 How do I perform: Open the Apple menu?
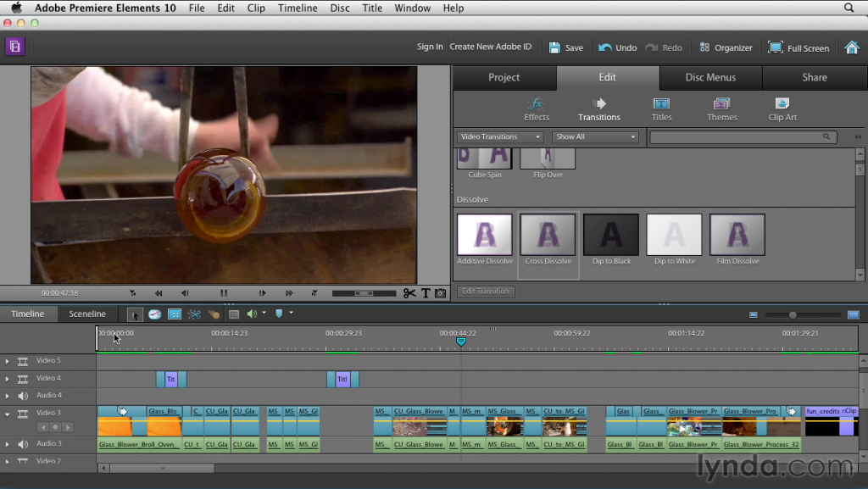tap(17, 8)
